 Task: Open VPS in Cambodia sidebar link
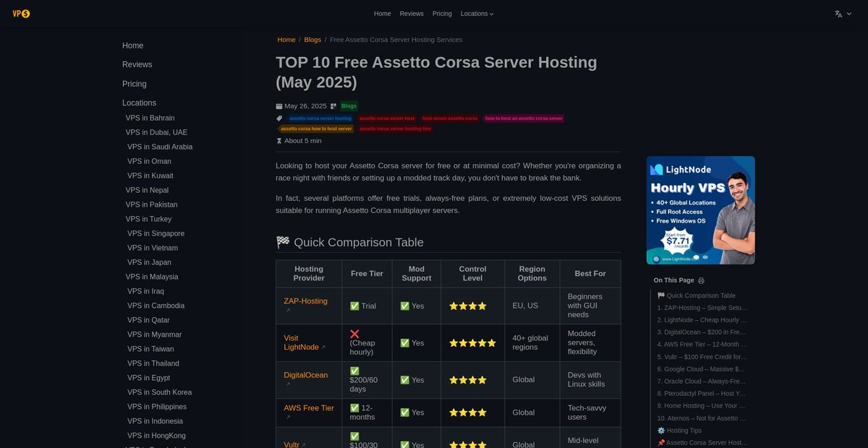pos(156,306)
